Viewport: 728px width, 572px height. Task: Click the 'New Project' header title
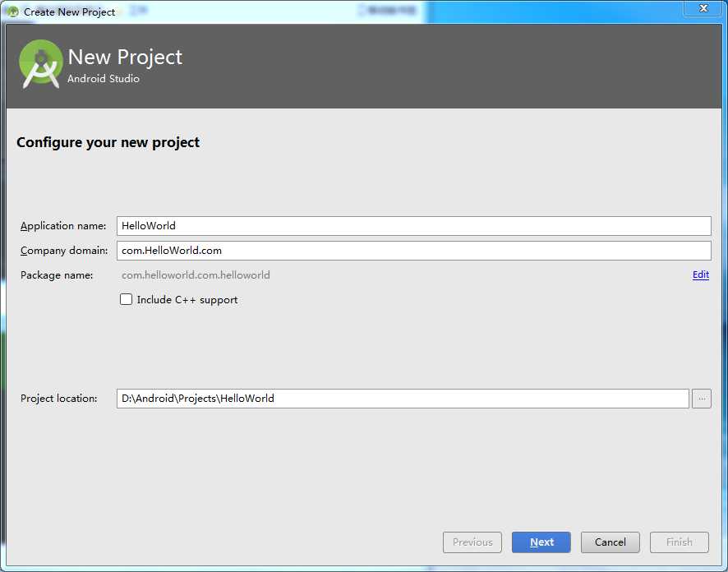click(x=125, y=57)
